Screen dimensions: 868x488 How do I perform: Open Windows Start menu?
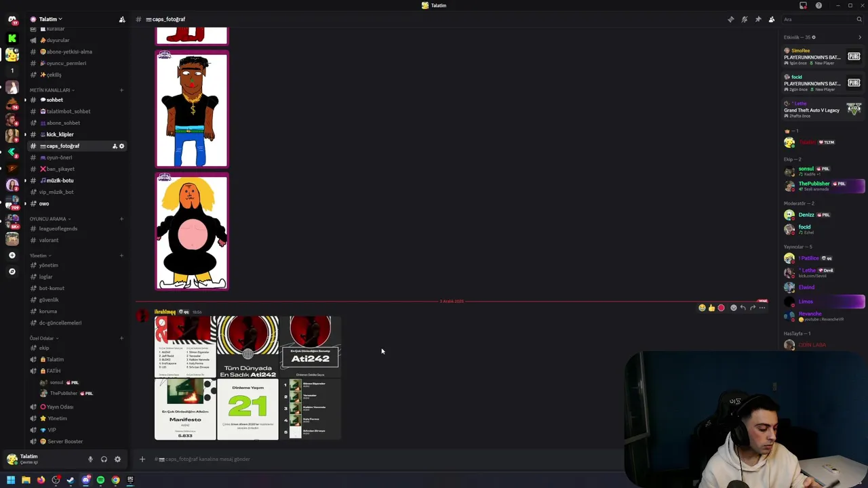(x=11, y=481)
